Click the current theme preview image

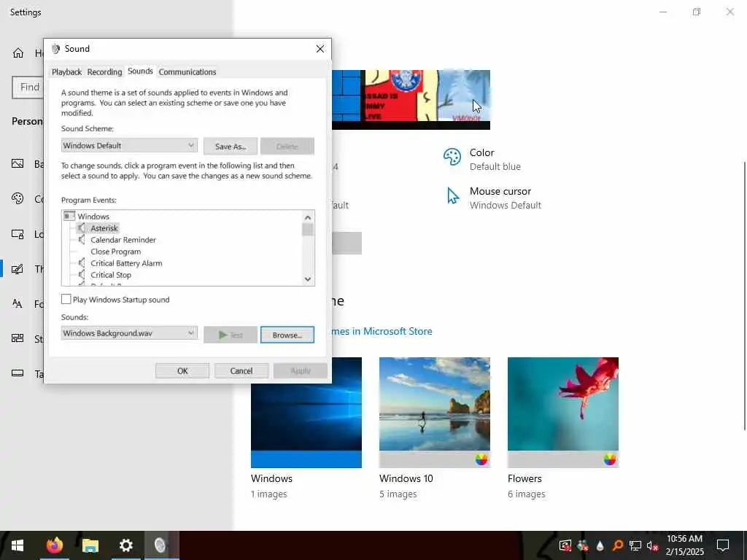(x=411, y=99)
